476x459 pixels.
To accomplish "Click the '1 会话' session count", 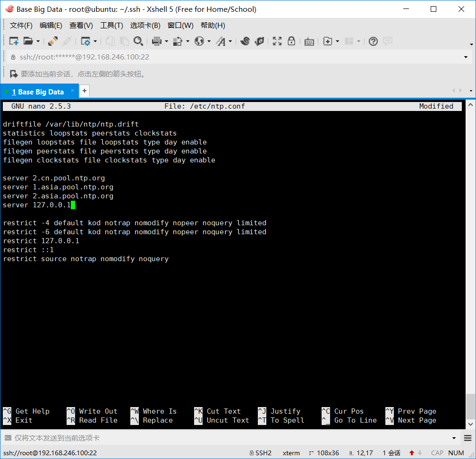I will 391,453.
